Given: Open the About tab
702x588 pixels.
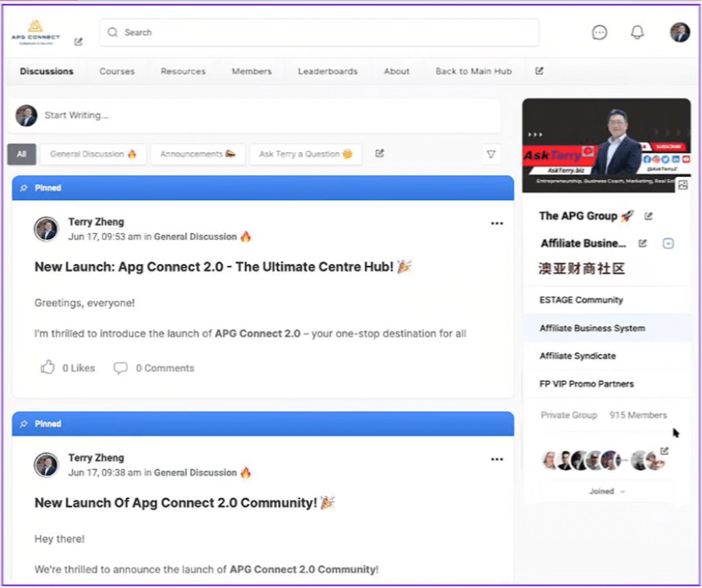Looking at the screenshot, I should [396, 71].
